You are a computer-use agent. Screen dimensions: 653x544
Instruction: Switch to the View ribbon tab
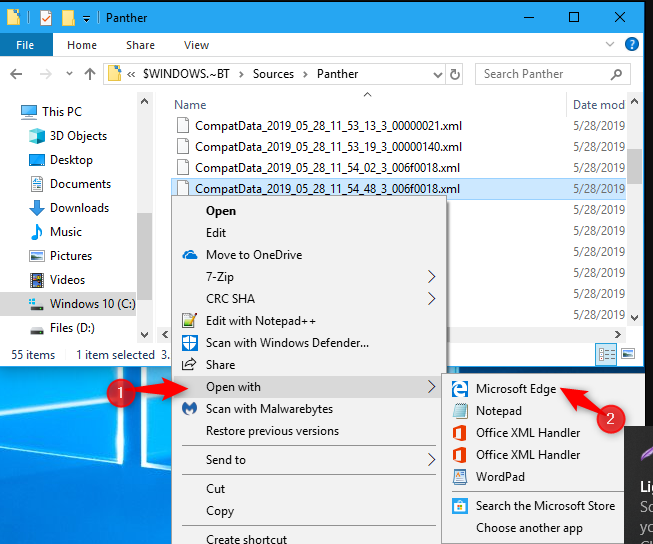pos(196,45)
